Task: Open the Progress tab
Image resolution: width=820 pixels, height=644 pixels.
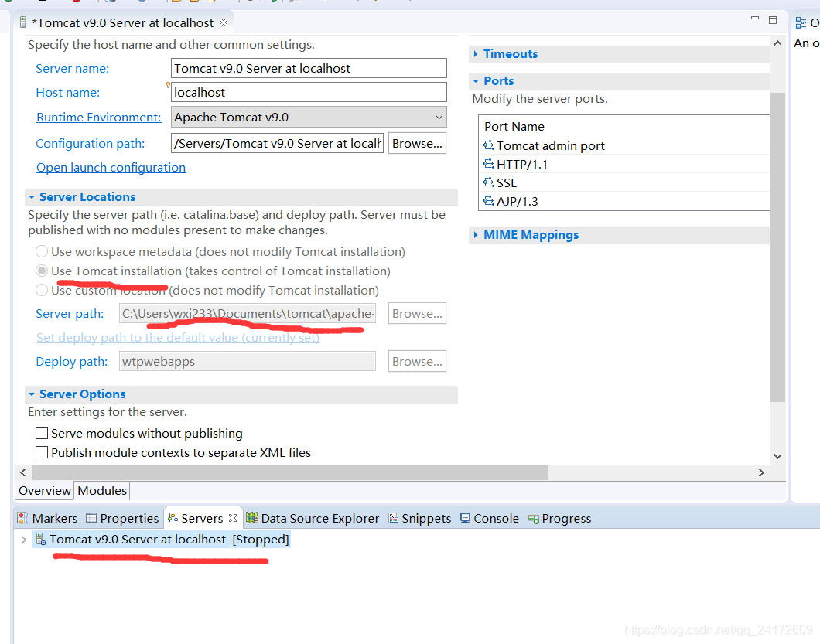Action: 560,518
